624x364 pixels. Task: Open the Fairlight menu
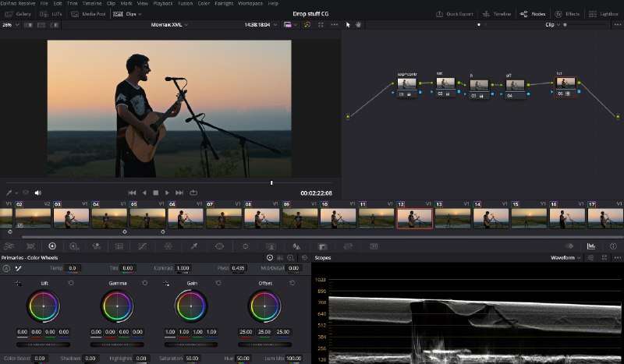(x=224, y=3)
